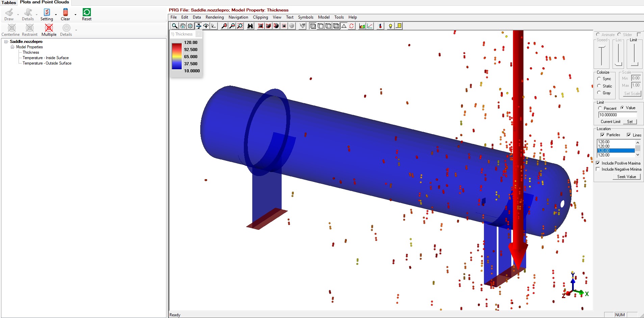This screenshot has height=318, width=644.
Task: Open the Setting dropdown arrow
Action: click(x=56, y=15)
